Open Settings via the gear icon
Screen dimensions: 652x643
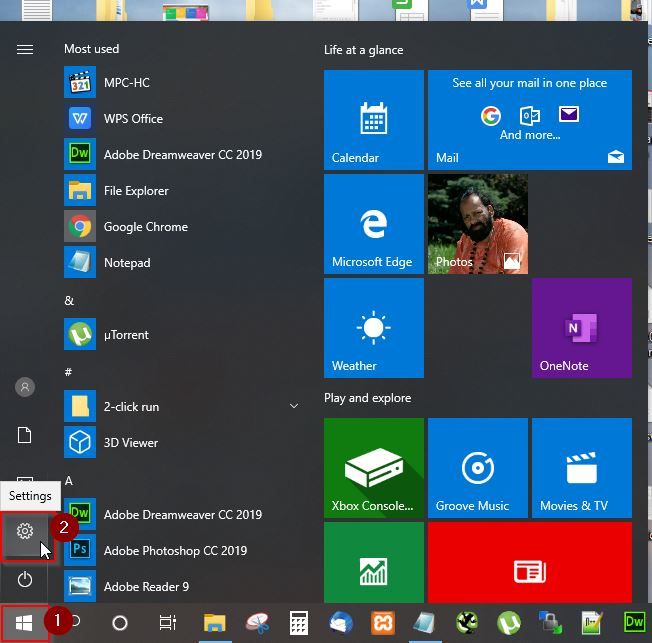pyautogui.click(x=25, y=531)
